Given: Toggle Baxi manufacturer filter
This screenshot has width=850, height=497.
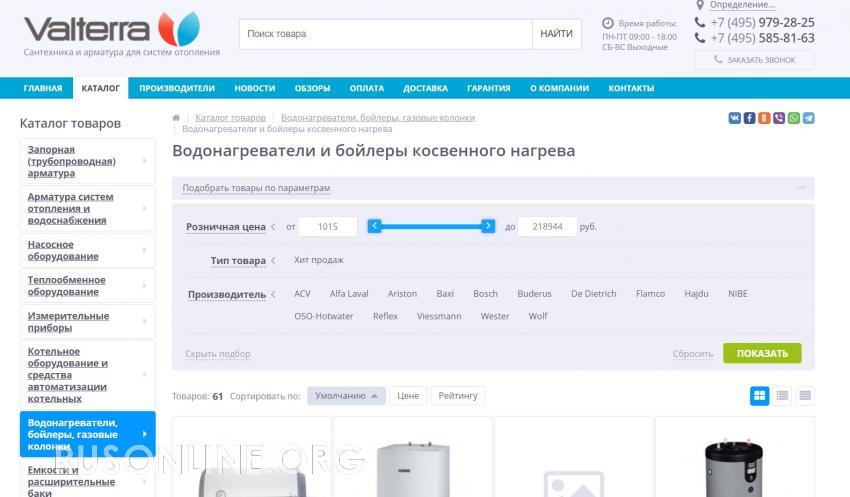Looking at the screenshot, I should [x=445, y=294].
